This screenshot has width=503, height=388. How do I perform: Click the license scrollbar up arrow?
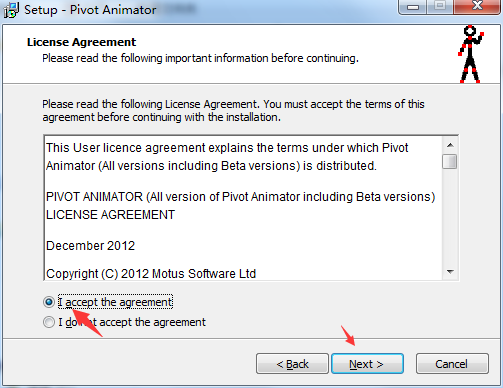click(x=450, y=145)
